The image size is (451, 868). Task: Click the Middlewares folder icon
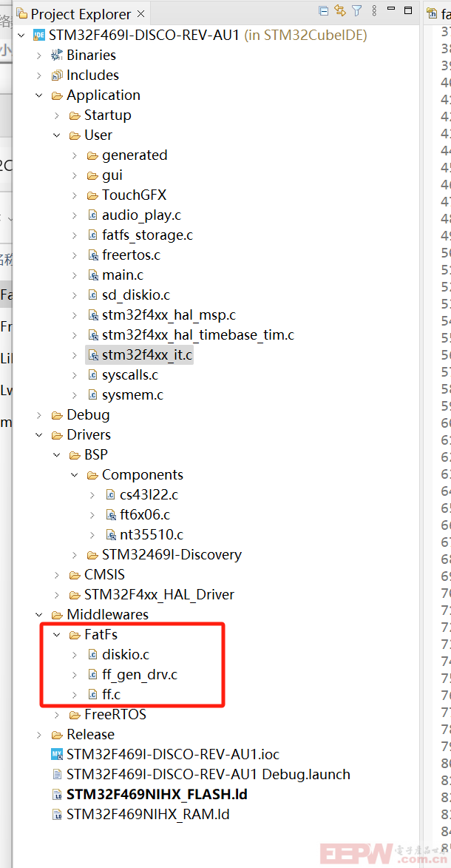click(x=57, y=614)
